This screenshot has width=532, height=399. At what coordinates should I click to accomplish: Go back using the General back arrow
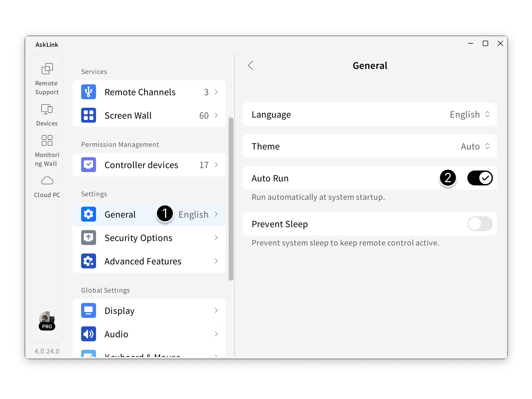[251, 65]
